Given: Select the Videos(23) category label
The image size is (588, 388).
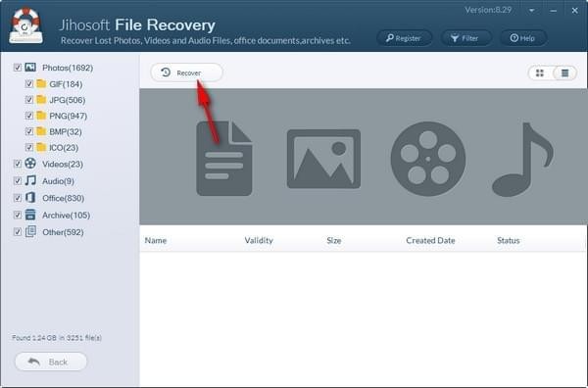Looking at the screenshot, I should 63,165.
